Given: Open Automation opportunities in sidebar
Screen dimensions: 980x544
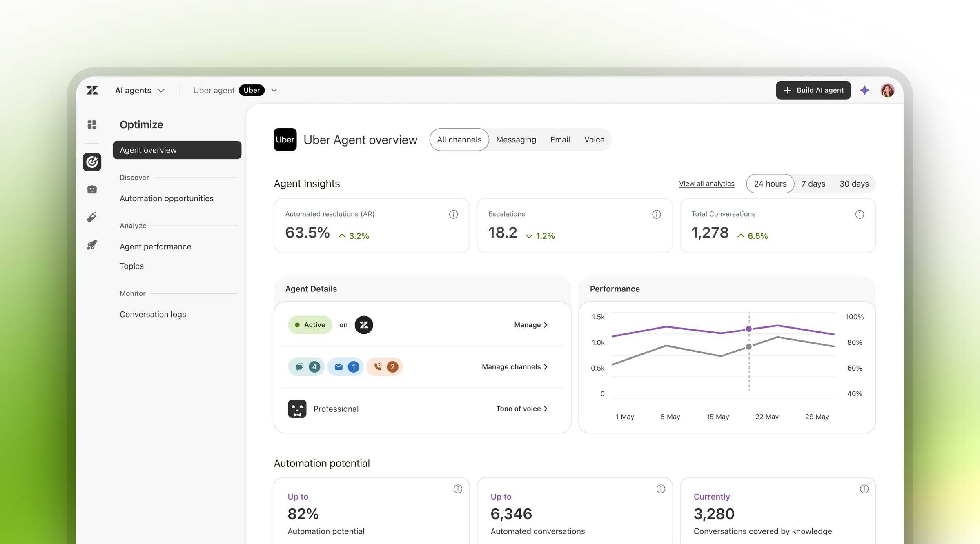Looking at the screenshot, I should click(x=166, y=198).
